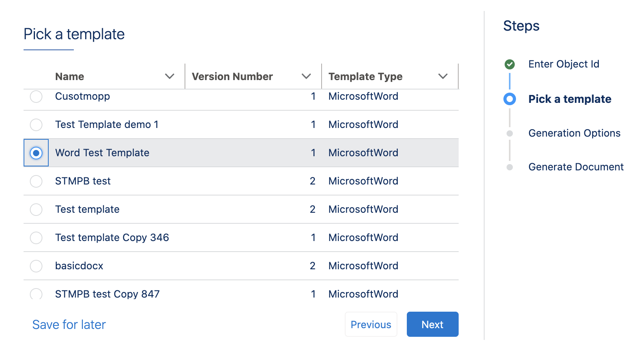Expand the Version Number column menu chevron
The image size is (644, 347).
click(x=306, y=77)
